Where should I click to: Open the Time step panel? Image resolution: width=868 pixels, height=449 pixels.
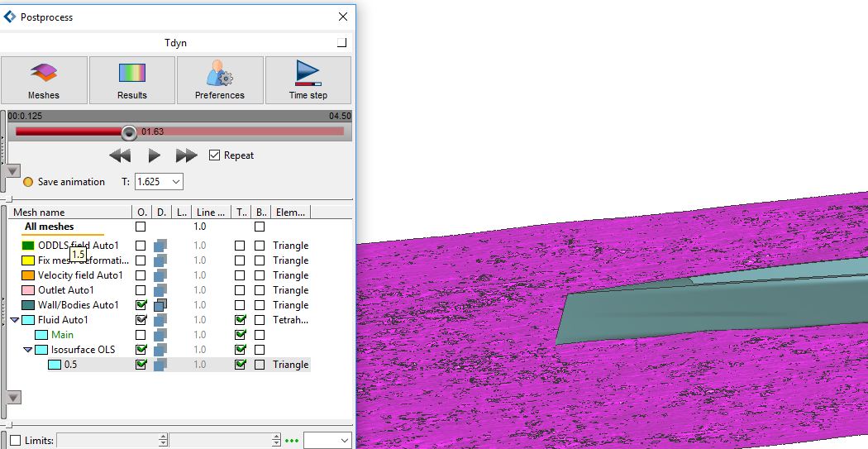tap(308, 80)
